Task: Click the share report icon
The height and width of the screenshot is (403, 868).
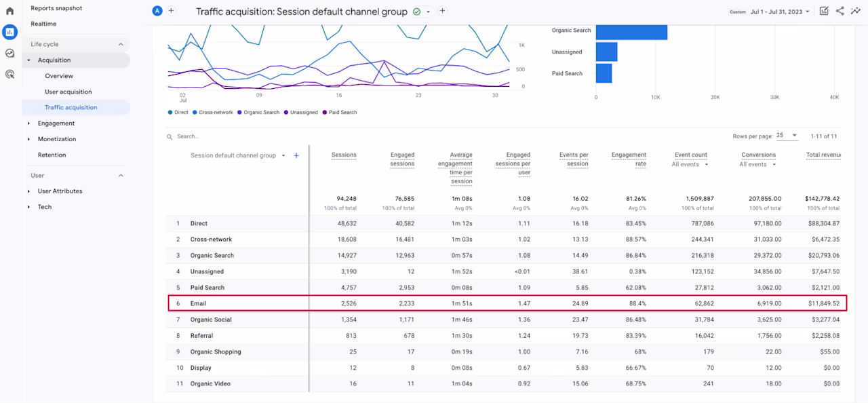Action: [840, 11]
